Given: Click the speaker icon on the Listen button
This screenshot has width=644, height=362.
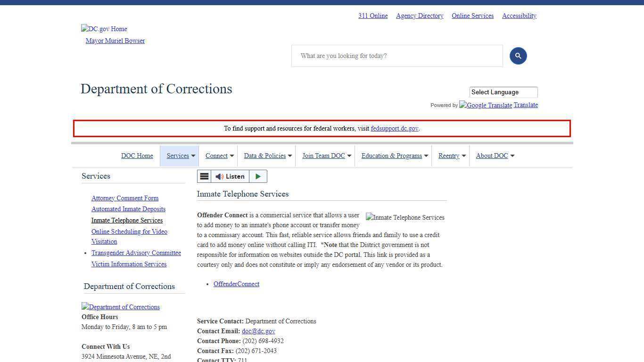Looking at the screenshot, I should click(219, 176).
